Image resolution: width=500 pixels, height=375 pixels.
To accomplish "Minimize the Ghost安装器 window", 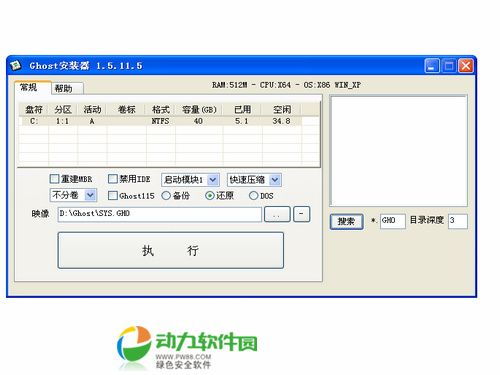I will [432, 66].
